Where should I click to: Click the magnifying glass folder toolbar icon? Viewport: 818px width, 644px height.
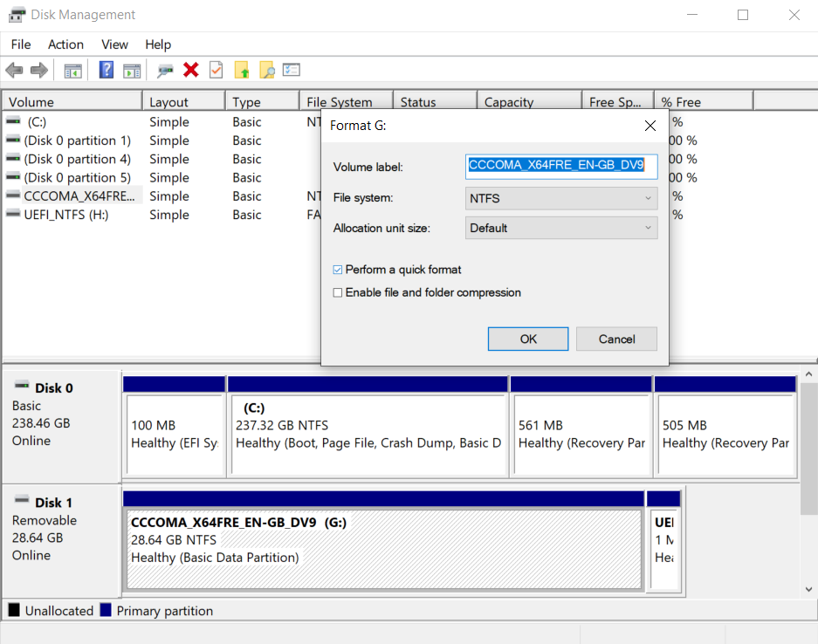coord(266,71)
